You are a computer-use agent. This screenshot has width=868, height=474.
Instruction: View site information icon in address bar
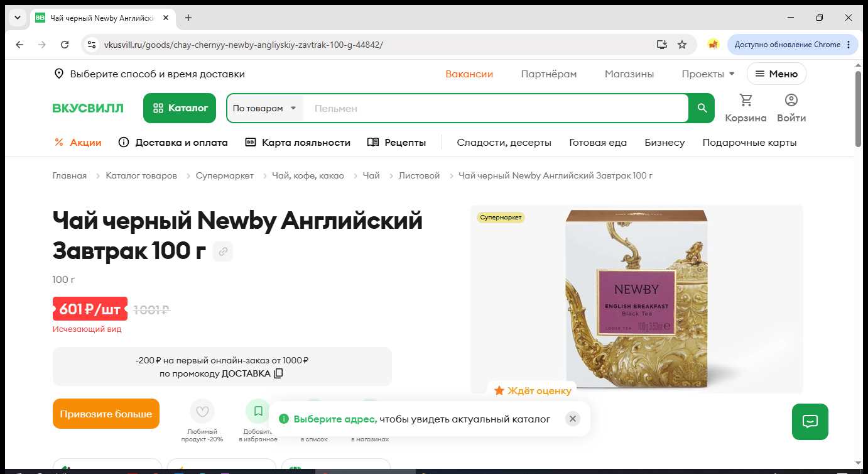[92, 45]
